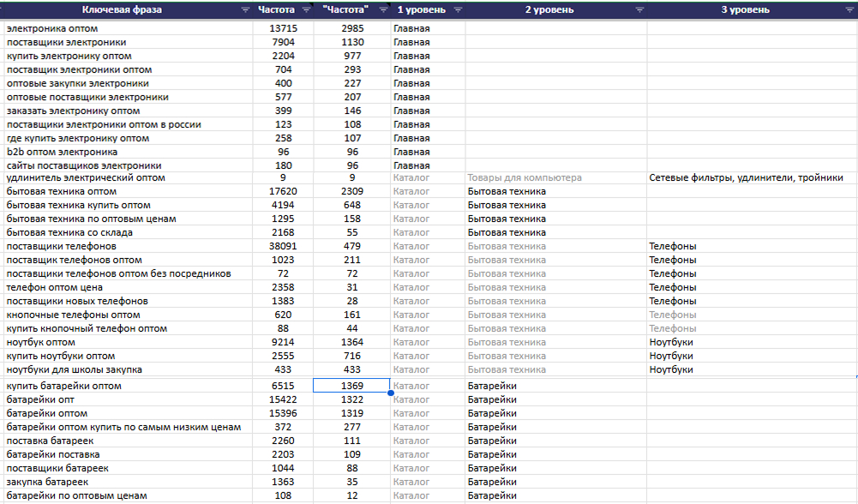Select the "Товары для компьютера" cell
The width and height of the screenshot is (858, 504).
point(524,177)
